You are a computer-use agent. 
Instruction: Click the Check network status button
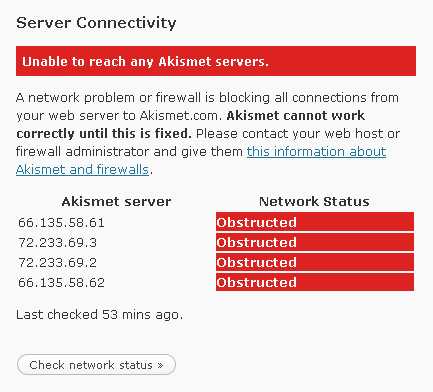pyautogui.click(x=96, y=364)
